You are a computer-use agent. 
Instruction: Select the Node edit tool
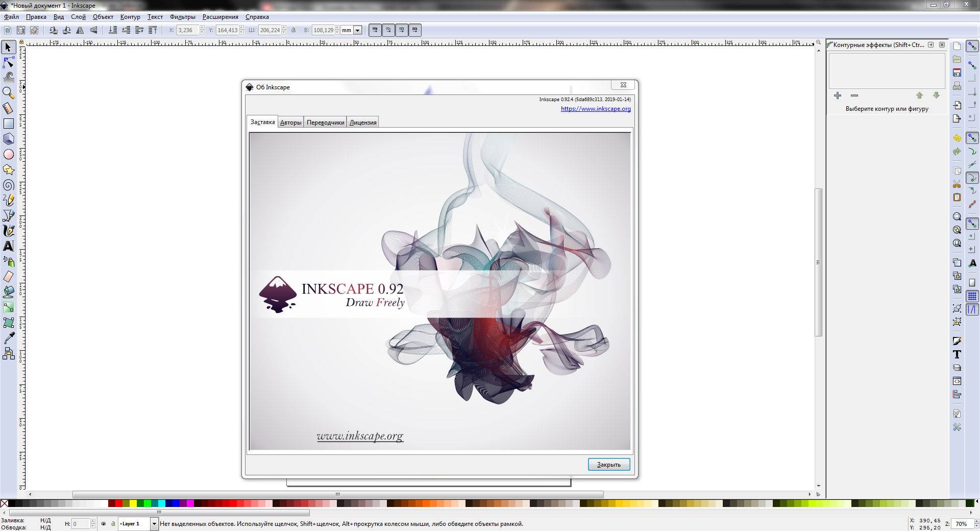click(x=8, y=63)
